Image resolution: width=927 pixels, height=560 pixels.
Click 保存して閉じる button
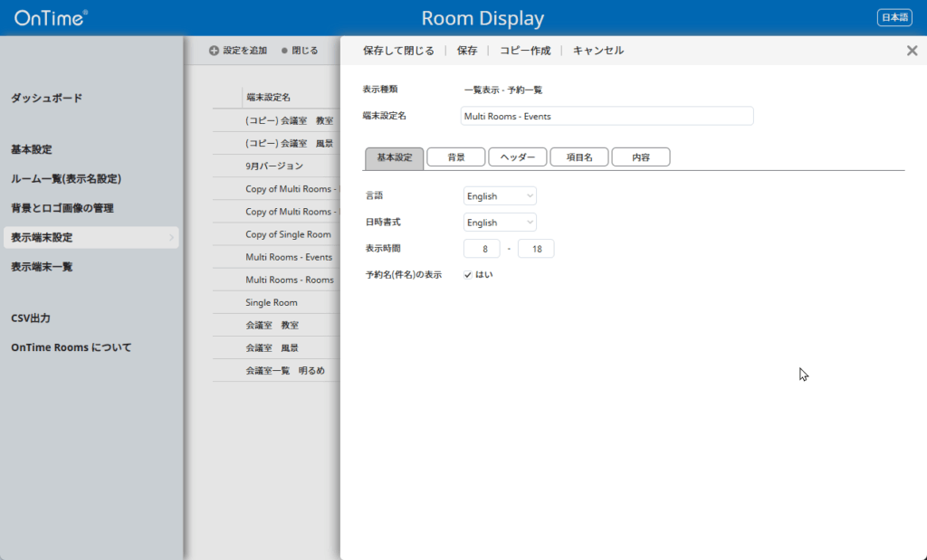(x=398, y=51)
